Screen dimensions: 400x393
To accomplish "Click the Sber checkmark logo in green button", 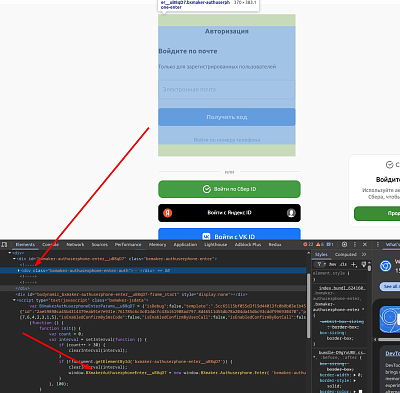I will click(207, 189).
